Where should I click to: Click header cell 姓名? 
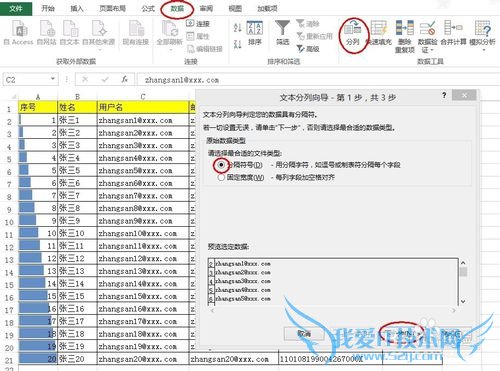(77, 107)
